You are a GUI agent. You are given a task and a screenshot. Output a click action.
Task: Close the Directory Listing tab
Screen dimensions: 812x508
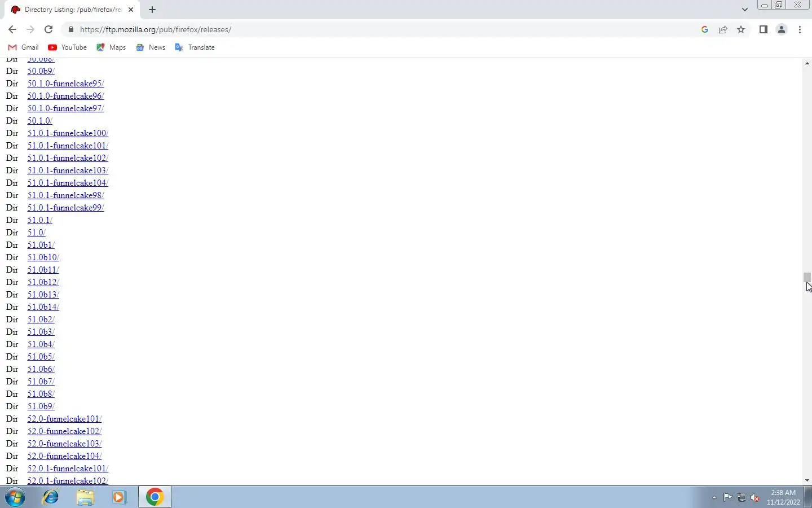pyautogui.click(x=131, y=10)
